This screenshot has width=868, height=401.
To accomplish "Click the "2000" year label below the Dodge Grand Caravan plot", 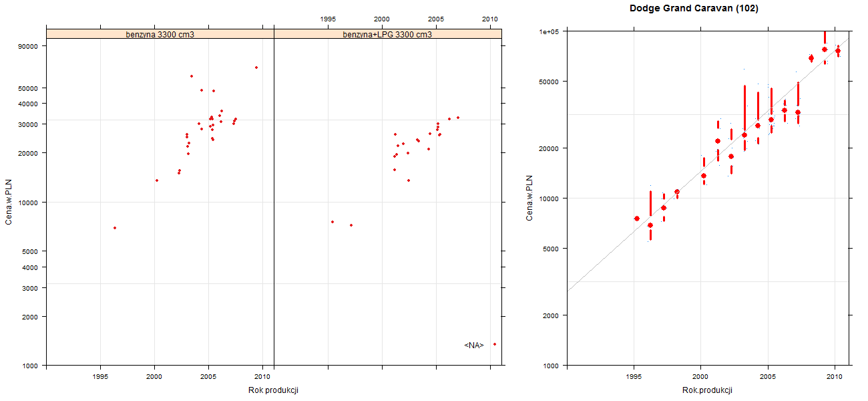I will (700, 378).
